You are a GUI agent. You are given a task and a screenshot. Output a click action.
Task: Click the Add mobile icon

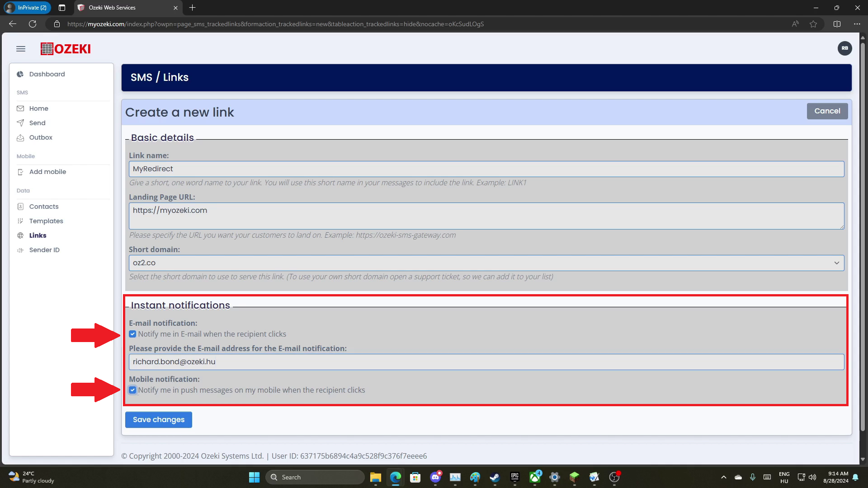pos(20,172)
